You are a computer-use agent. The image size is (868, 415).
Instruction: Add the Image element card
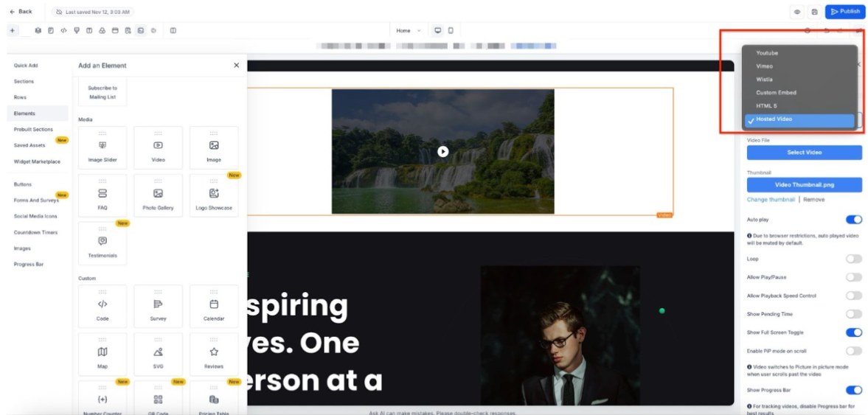pos(214,147)
